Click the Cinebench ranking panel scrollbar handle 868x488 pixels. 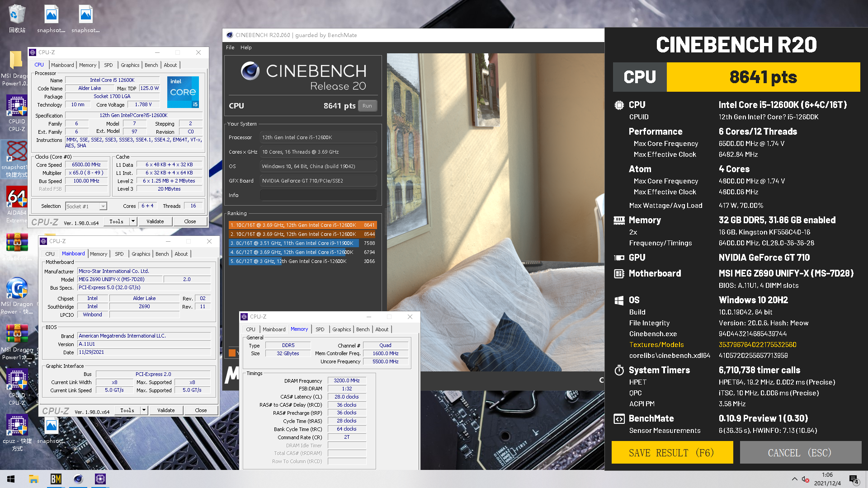tap(386, 222)
